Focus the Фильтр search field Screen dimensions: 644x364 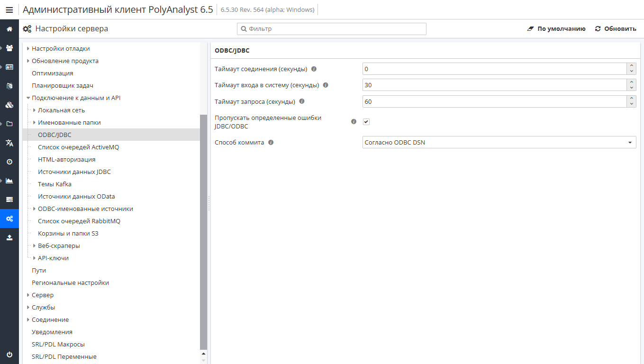pyautogui.click(x=332, y=29)
